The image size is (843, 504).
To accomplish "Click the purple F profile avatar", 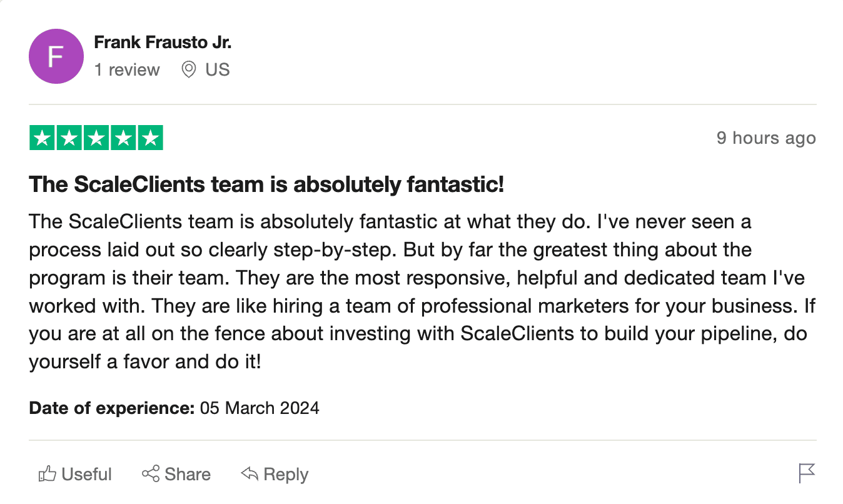I will coord(56,56).
